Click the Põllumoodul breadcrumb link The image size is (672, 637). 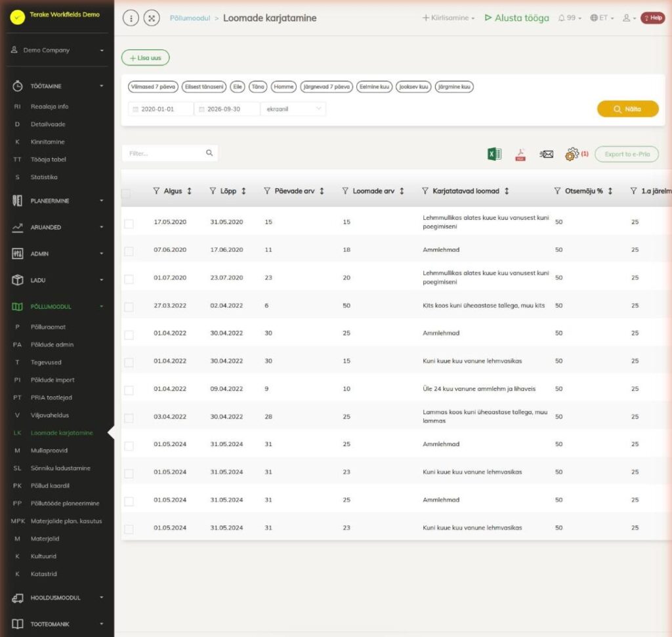click(190, 18)
